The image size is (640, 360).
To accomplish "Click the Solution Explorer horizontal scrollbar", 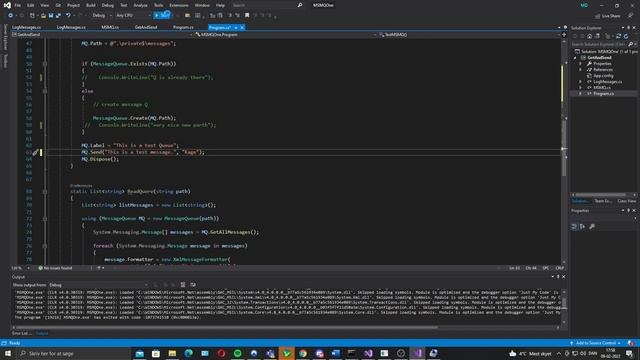I will point(604,195).
